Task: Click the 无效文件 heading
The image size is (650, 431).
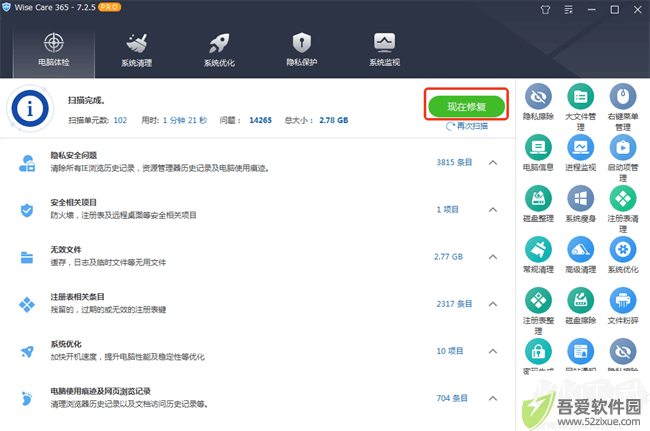Action: 66,250
